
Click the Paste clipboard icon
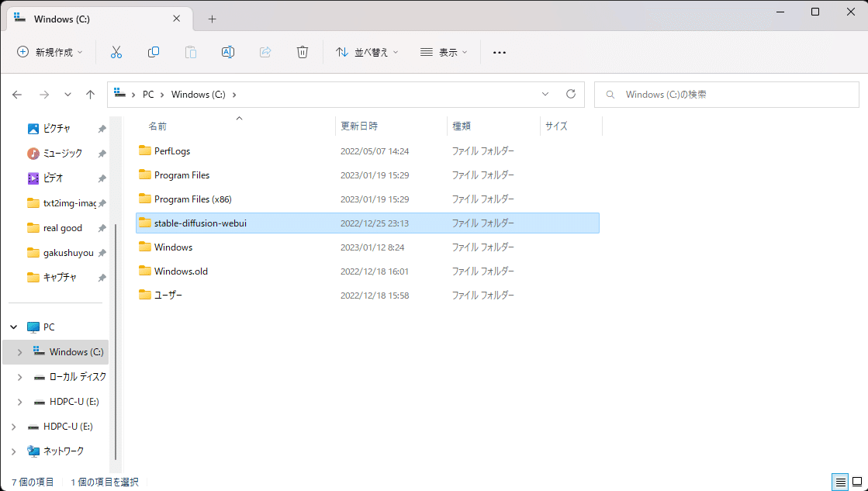coord(190,52)
